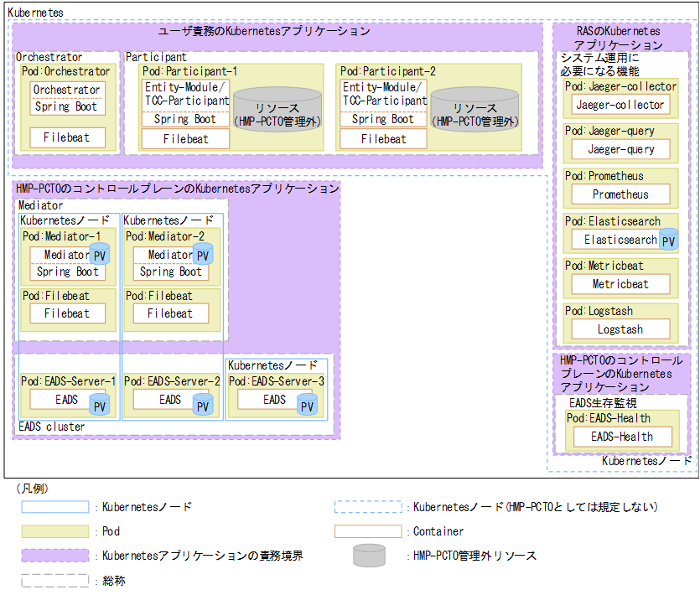Viewport: 700px width, 595px height.
Task: Select the PV icon beside Elasticsearch
Action: click(668, 241)
